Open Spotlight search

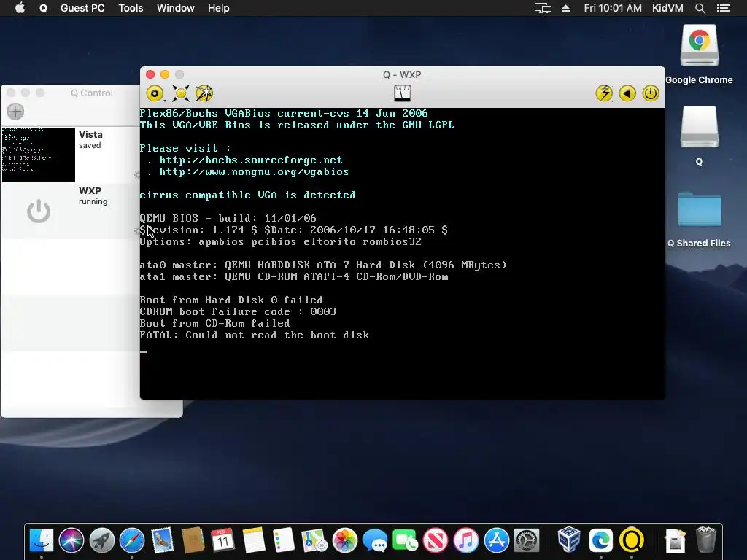pos(700,8)
